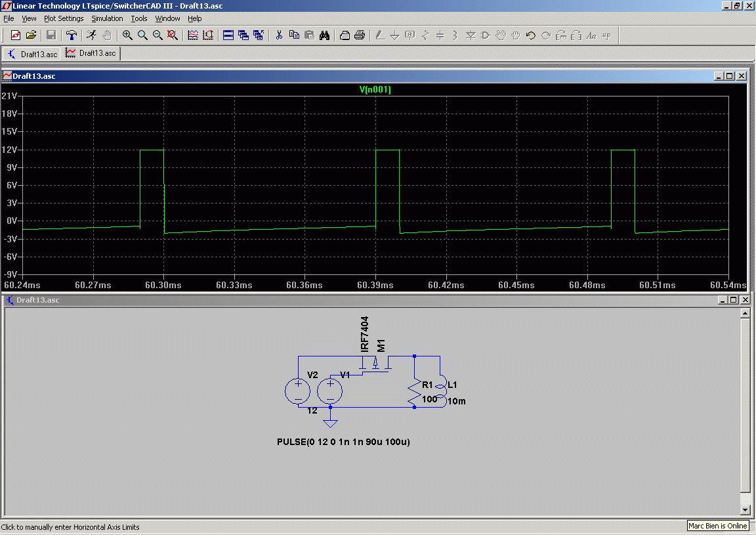Click the schematic pane scroll down arrow
The width and height of the screenshot is (756, 535).
[x=744, y=510]
